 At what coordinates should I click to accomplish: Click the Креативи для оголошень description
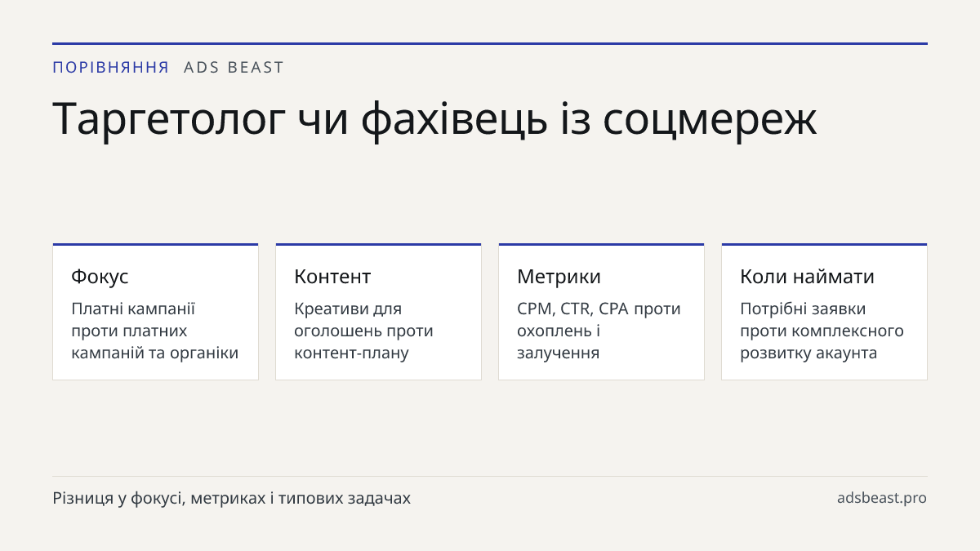[x=363, y=331]
